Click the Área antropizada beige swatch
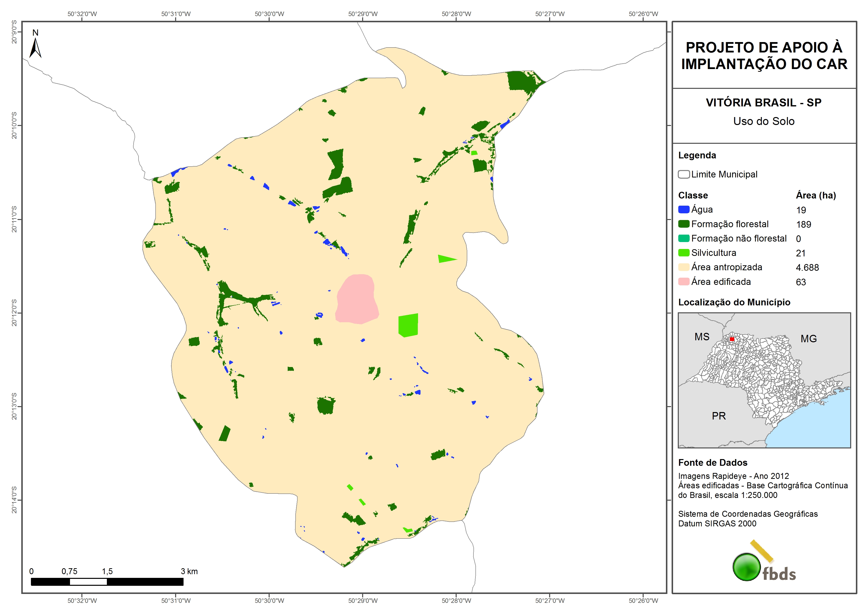This screenshot has height=614, width=868. pyautogui.click(x=683, y=267)
